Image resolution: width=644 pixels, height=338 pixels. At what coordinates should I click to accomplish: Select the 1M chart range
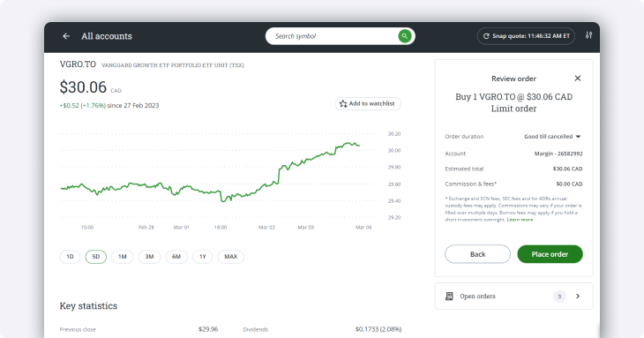point(123,257)
